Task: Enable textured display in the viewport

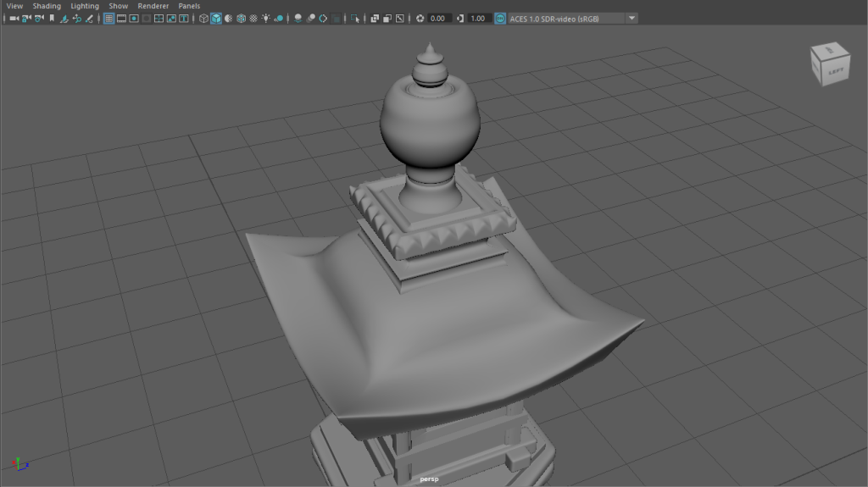Action: (x=253, y=18)
